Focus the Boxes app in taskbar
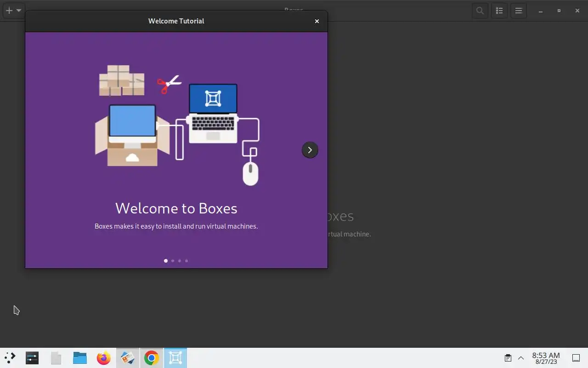This screenshot has width=588, height=368. (x=175, y=358)
